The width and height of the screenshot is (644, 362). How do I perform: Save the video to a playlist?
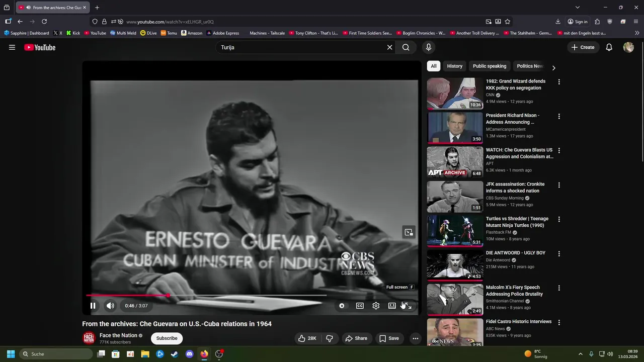coord(389,338)
